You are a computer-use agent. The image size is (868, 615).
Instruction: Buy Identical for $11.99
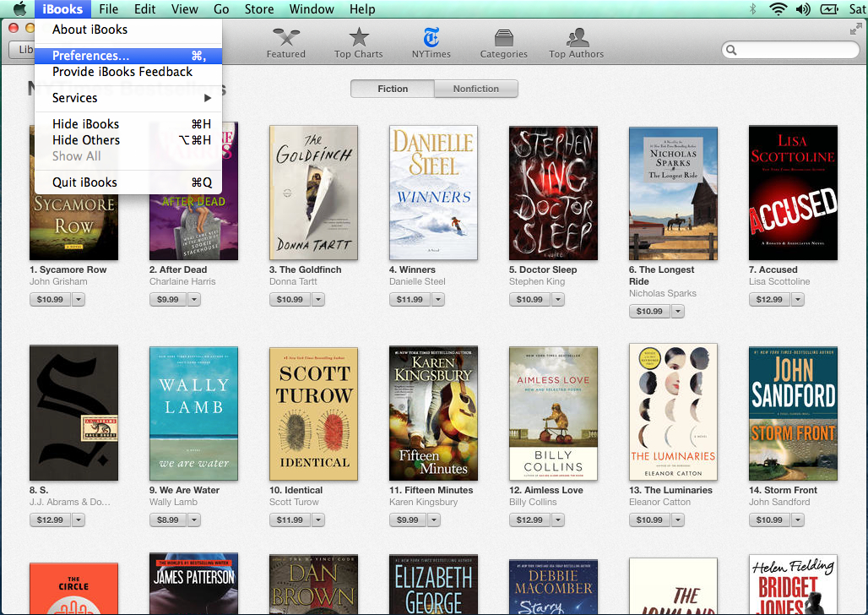[x=290, y=520]
